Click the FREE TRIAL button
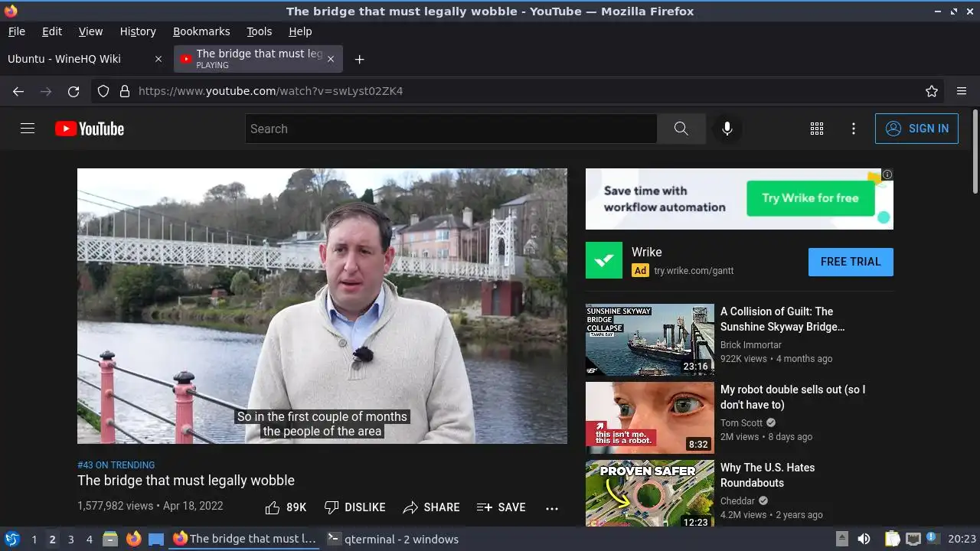This screenshot has height=551, width=980. click(851, 262)
